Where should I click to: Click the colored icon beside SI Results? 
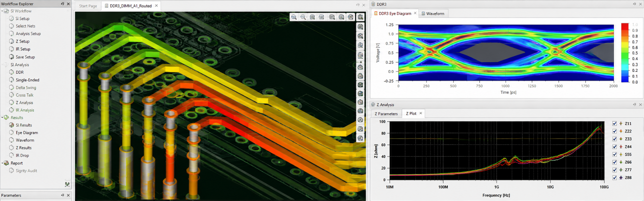pos(12,125)
